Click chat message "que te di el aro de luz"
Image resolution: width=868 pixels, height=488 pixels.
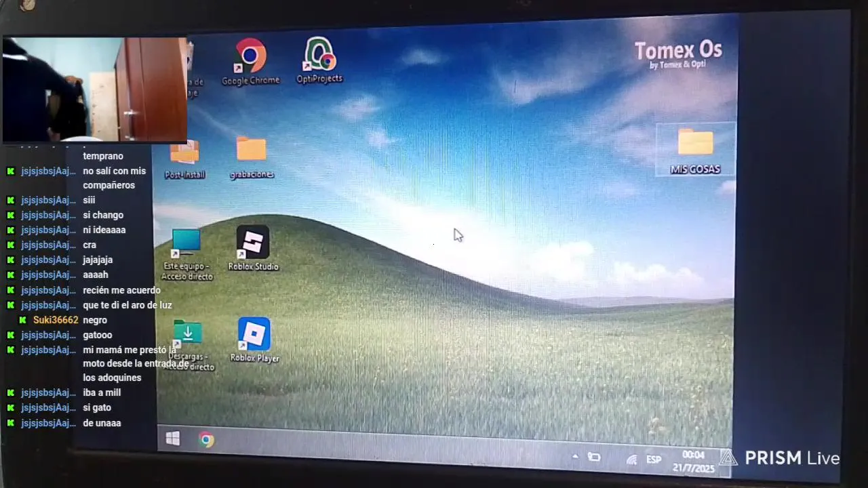127,305
